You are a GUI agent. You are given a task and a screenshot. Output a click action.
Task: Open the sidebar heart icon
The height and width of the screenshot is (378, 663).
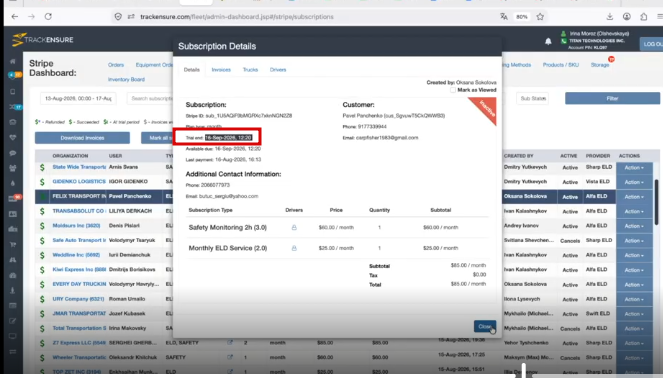pos(13,137)
